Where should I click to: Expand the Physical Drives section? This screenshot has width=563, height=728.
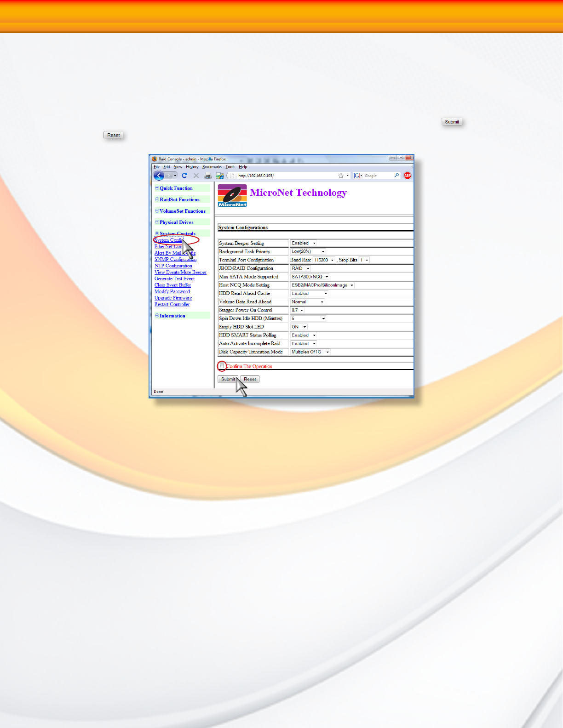tap(157, 222)
